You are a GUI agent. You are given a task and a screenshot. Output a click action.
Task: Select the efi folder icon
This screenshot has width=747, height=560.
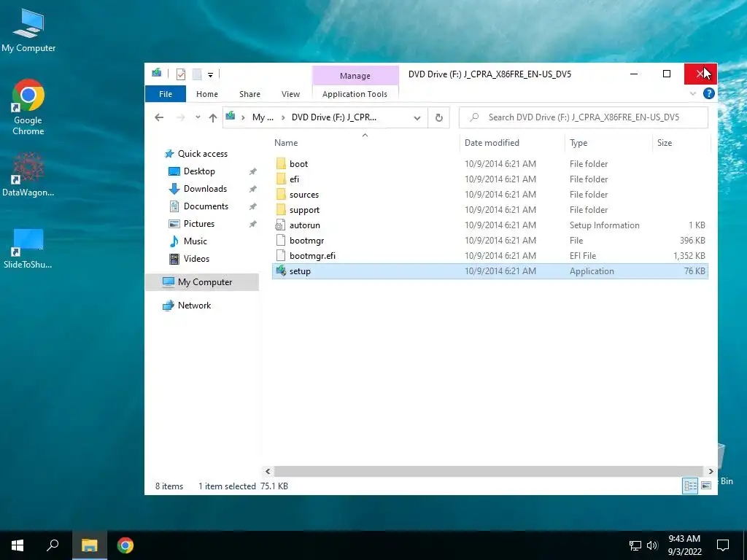(281, 179)
